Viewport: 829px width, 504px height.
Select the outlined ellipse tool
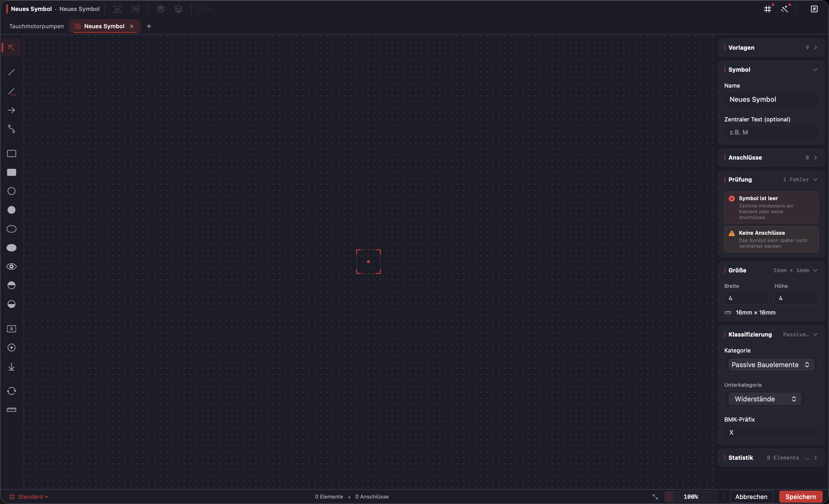12,229
